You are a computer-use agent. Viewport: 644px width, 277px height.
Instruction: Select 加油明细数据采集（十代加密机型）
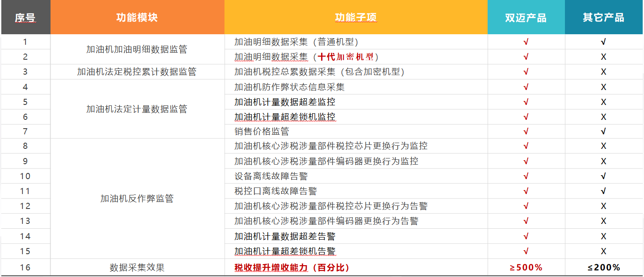coord(306,57)
